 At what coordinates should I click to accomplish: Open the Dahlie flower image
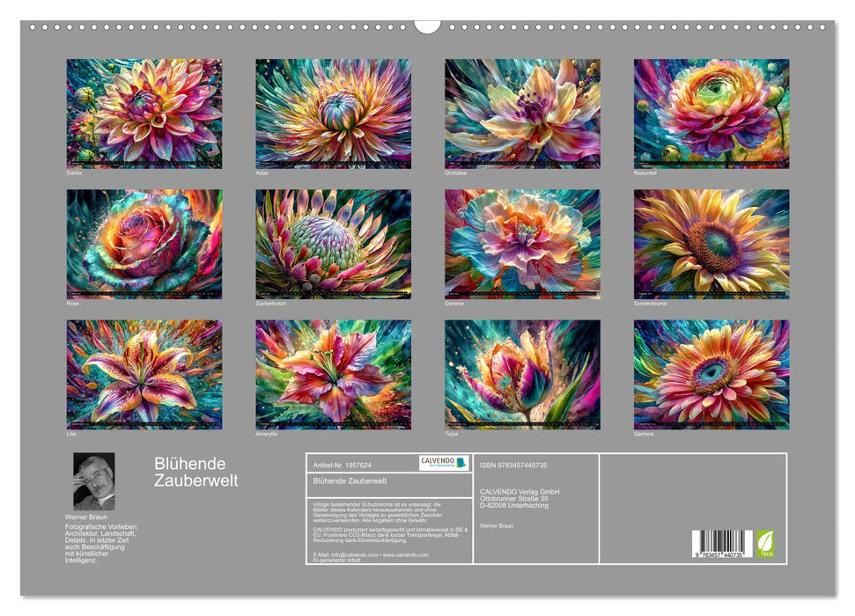click(x=144, y=114)
